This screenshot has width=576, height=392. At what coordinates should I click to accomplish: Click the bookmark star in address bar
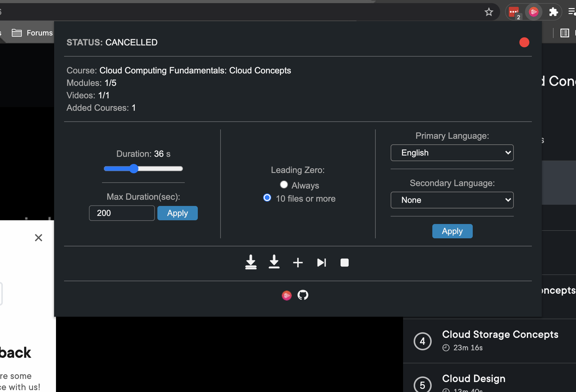489,12
